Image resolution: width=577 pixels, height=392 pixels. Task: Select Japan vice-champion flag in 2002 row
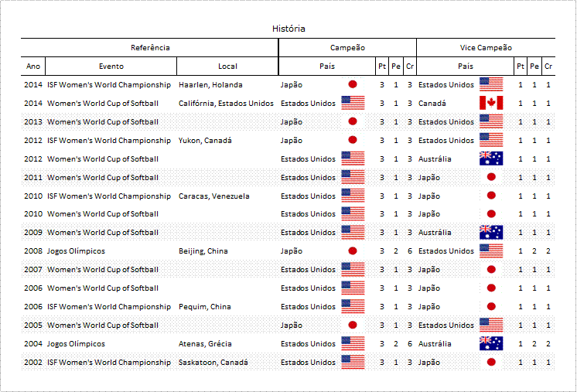pos(491,362)
